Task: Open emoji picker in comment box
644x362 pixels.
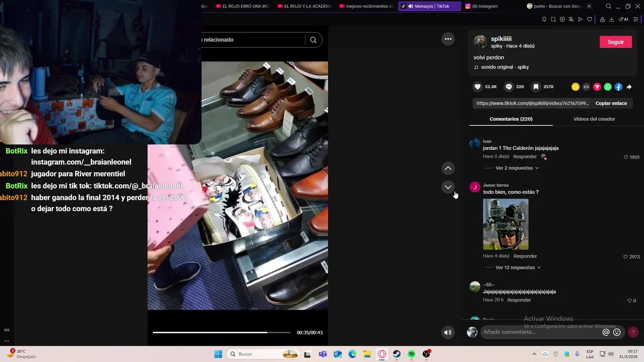Action: tap(617, 332)
